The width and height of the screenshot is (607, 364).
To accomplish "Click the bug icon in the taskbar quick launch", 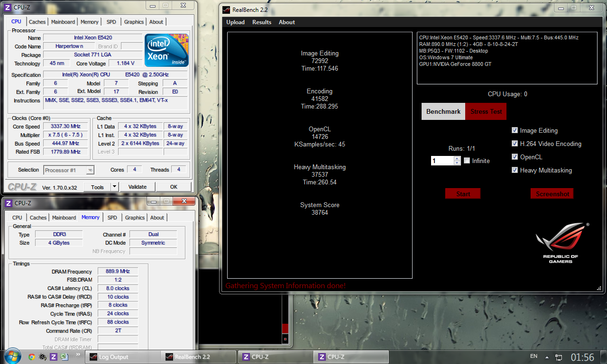I will click(42, 357).
